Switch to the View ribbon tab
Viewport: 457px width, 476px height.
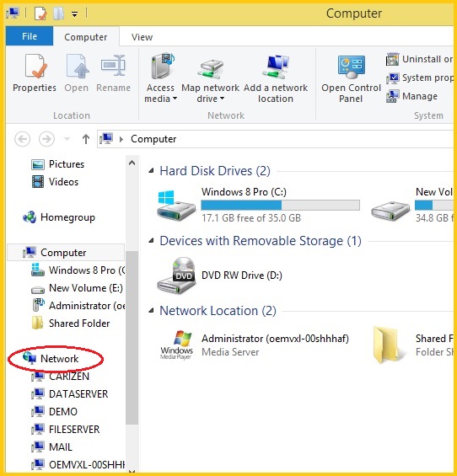(x=142, y=37)
